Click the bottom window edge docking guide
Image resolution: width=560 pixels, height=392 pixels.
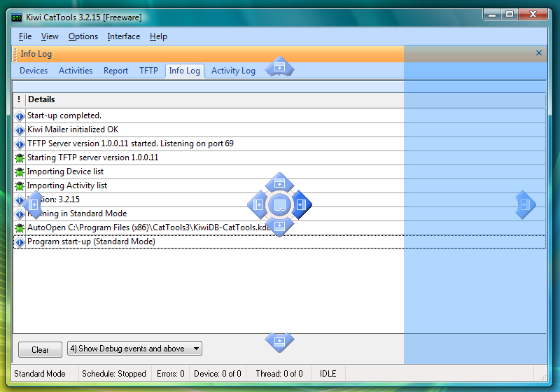tap(279, 342)
